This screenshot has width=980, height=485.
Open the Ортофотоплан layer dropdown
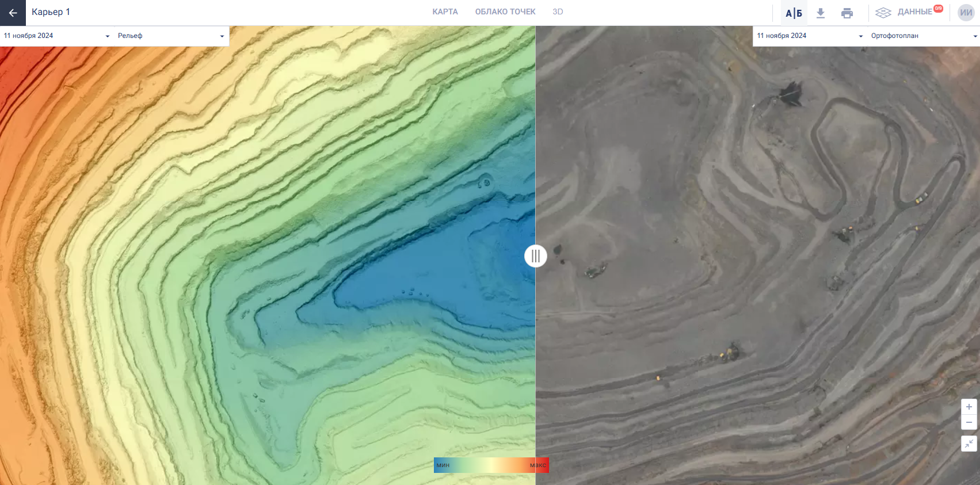pos(923,36)
